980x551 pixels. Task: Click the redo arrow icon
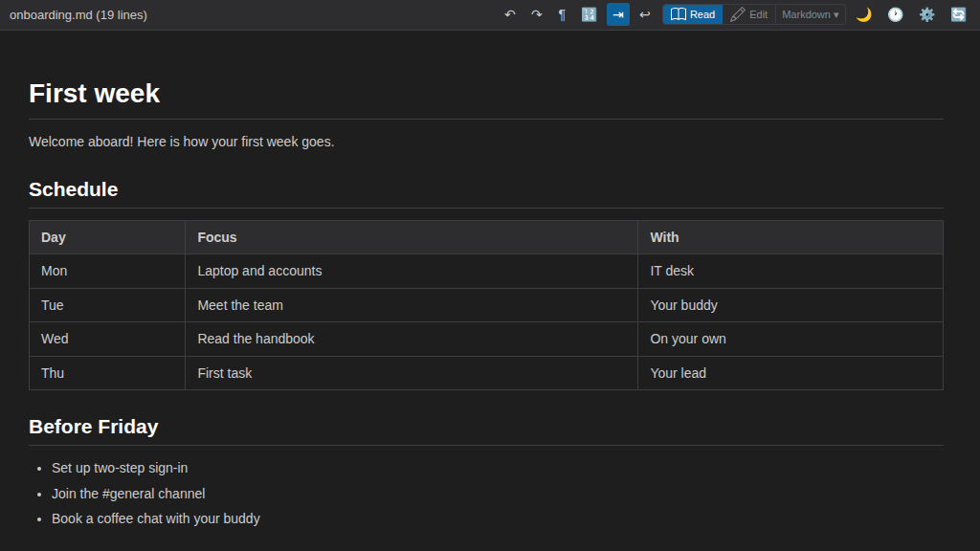[536, 14]
